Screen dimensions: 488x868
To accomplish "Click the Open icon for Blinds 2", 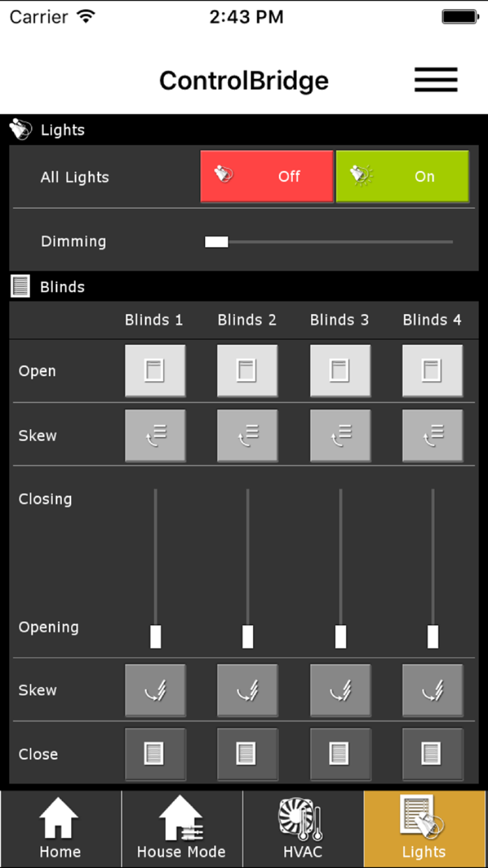I will click(x=247, y=371).
